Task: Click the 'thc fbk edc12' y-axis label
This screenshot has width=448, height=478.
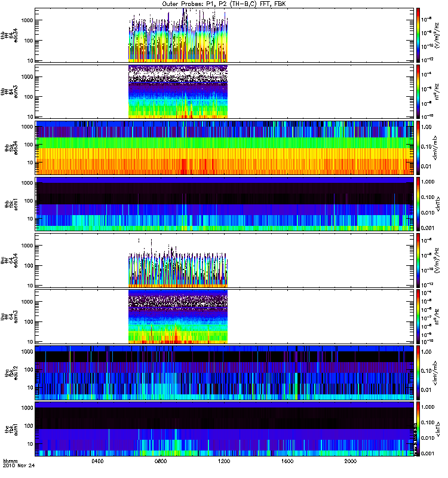Action: [11, 373]
